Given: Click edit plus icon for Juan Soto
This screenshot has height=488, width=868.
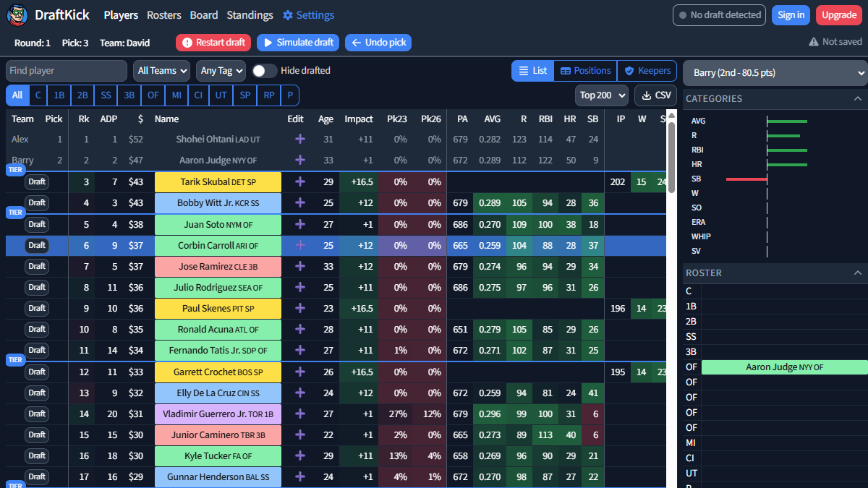Looking at the screenshot, I should [300, 224].
